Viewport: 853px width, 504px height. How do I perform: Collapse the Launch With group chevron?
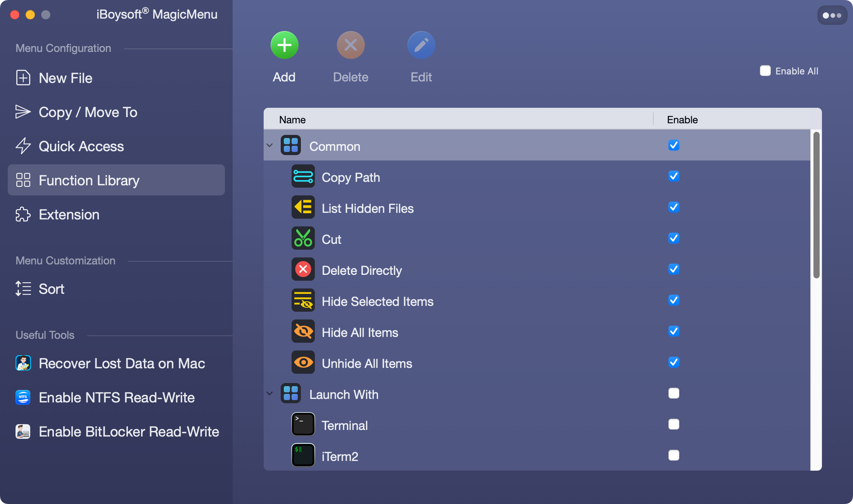click(x=269, y=394)
